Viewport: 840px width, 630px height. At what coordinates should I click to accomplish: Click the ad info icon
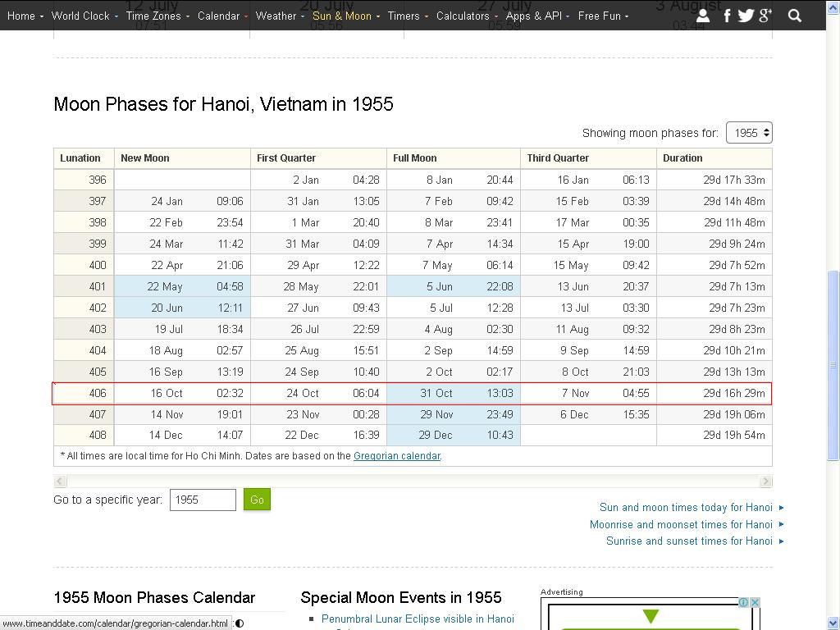click(x=743, y=603)
